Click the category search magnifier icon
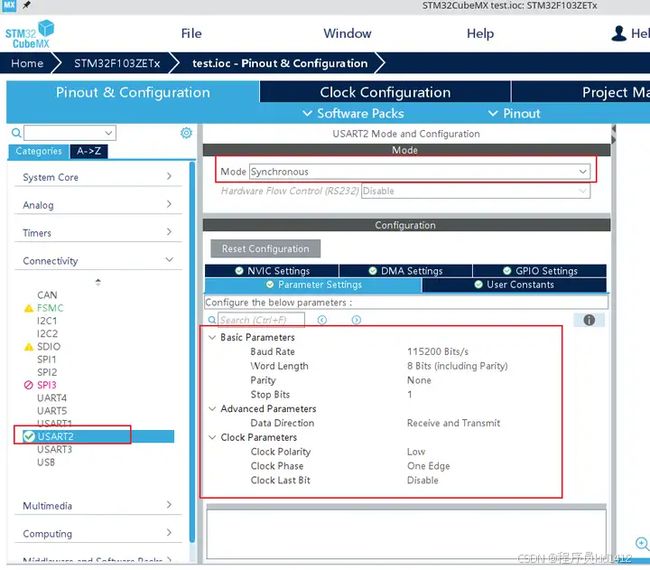The width and height of the screenshot is (650, 570). tap(16, 133)
